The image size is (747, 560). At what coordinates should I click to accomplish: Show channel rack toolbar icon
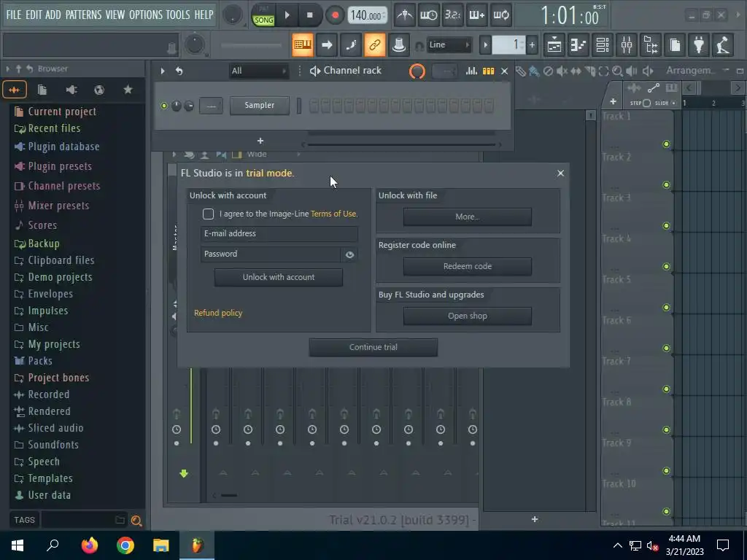click(x=602, y=44)
